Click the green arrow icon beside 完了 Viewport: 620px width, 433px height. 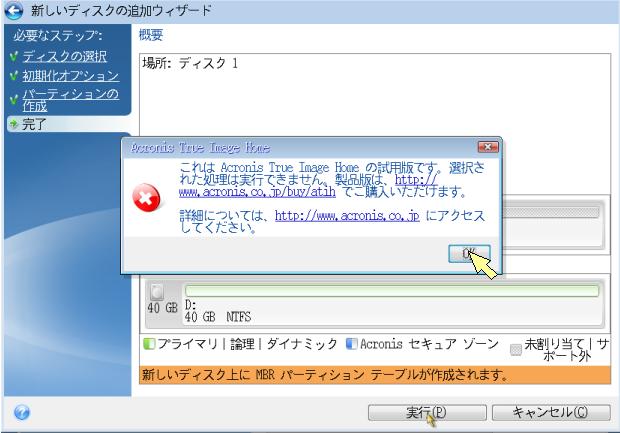(x=14, y=124)
